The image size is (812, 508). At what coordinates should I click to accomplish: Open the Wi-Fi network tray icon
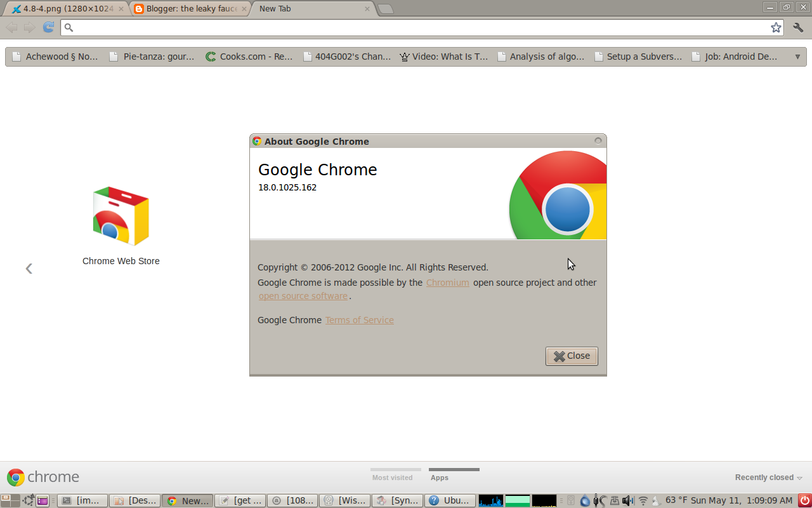(x=643, y=500)
